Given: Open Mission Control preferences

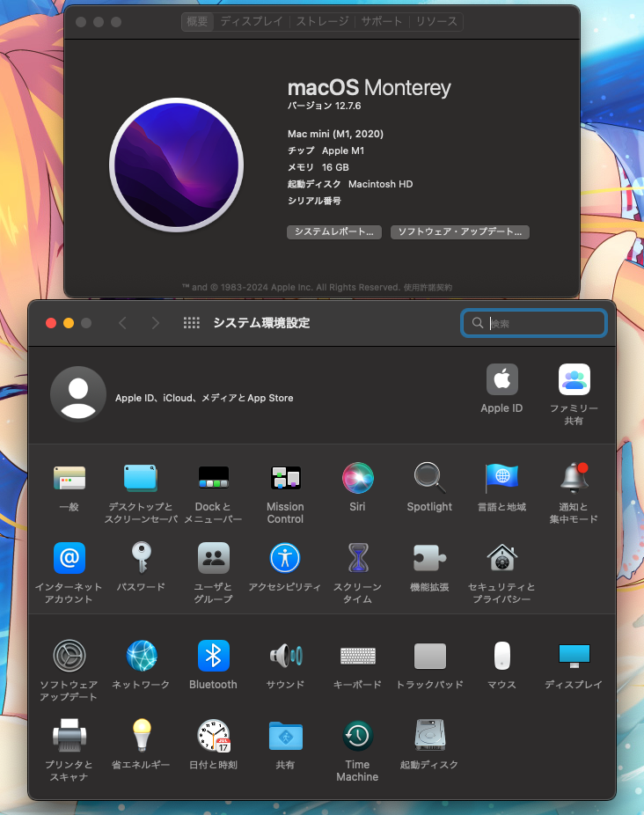Looking at the screenshot, I should tap(285, 478).
